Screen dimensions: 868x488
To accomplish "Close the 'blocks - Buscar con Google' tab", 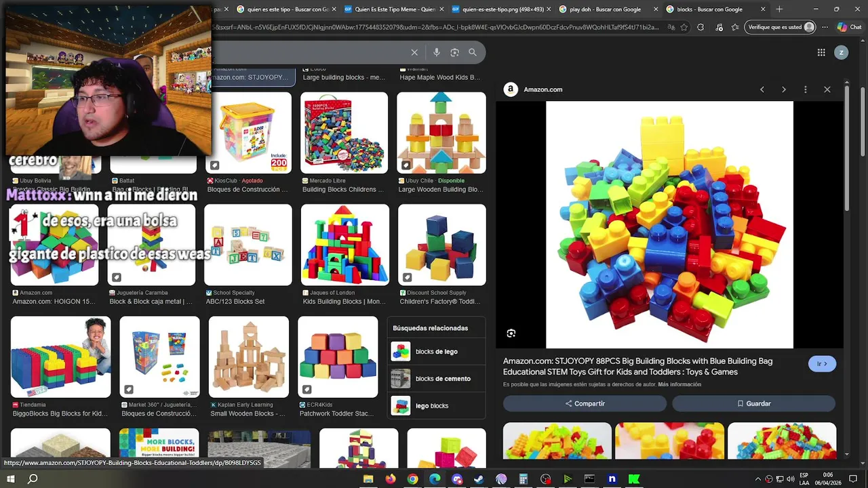I will pos(763,9).
